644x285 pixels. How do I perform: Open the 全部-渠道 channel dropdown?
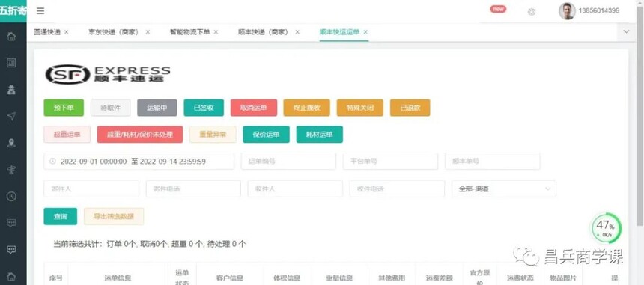(504, 189)
